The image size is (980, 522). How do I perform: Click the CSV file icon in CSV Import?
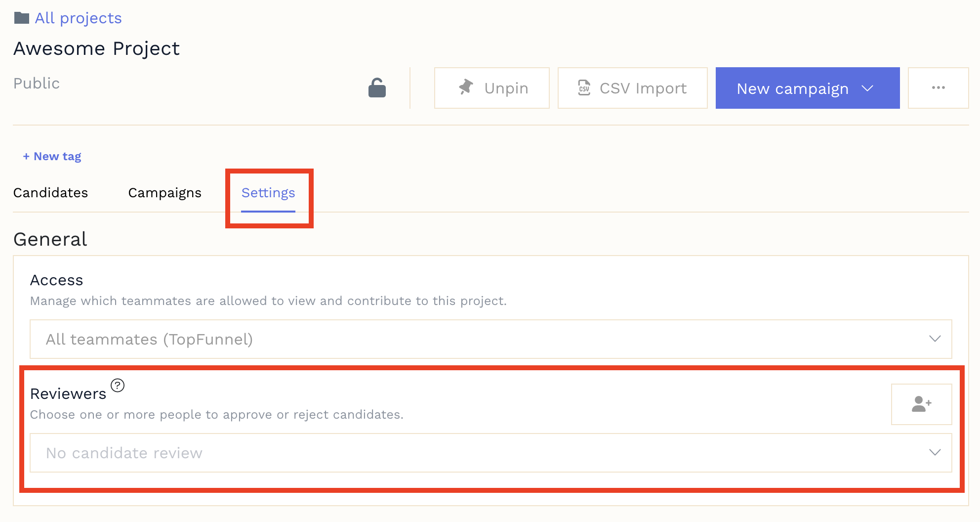click(x=584, y=88)
